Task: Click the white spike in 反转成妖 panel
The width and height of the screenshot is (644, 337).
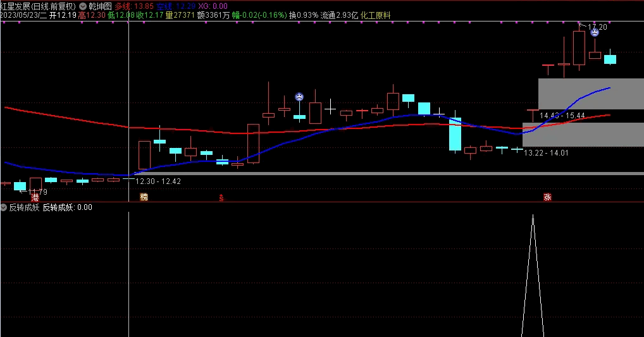Action: (x=533, y=275)
